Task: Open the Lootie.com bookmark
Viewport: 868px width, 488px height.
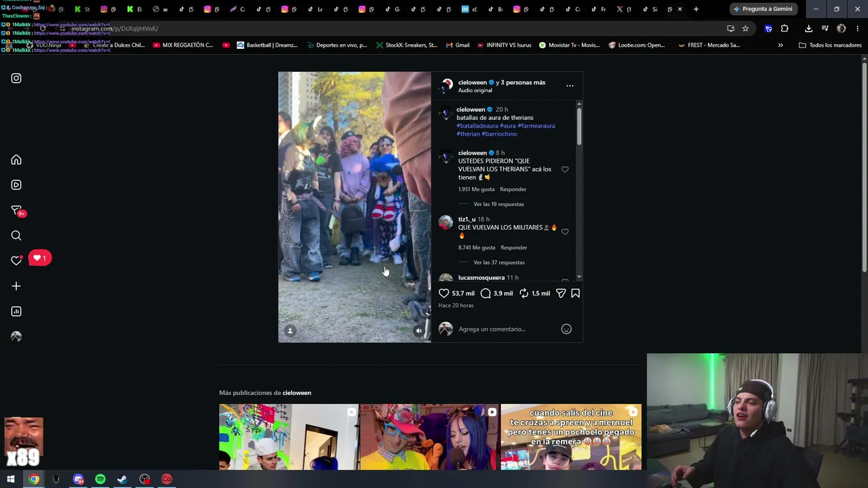Action: point(637,45)
